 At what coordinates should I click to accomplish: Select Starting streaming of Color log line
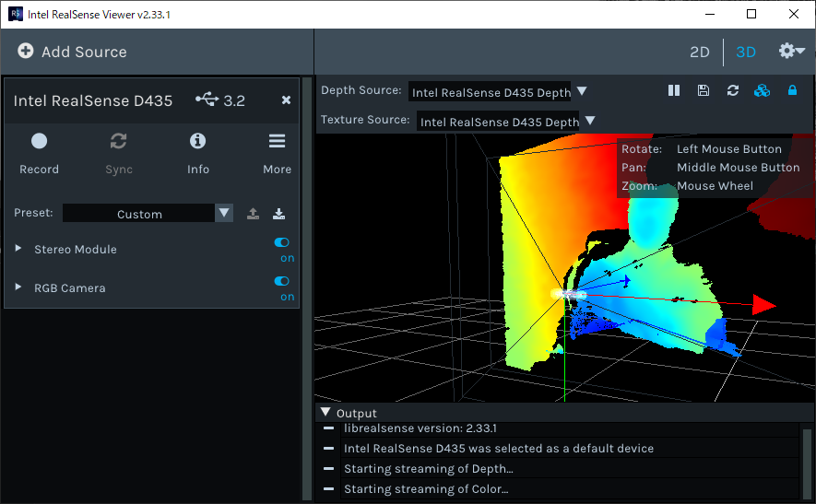pyautogui.click(x=426, y=489)
